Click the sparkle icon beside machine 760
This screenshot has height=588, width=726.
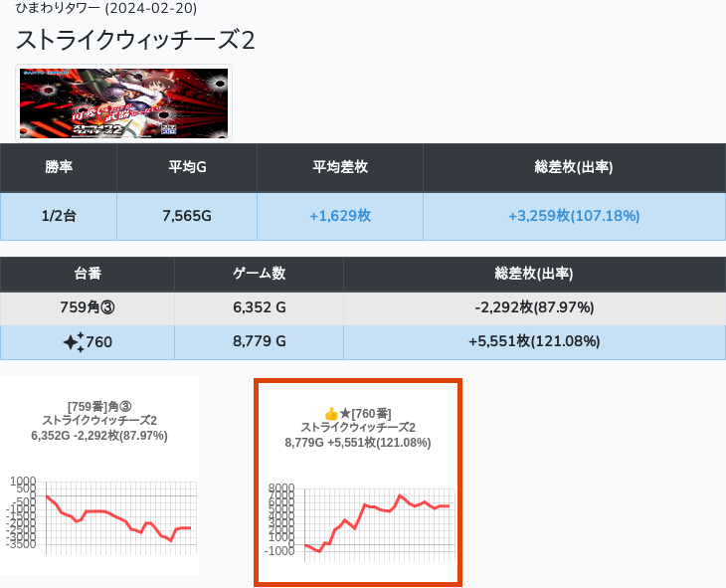[x=74, y=342]
